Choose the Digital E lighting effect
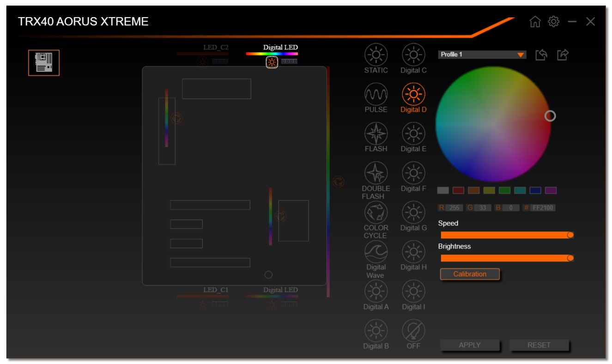Screen dimensions: 612x364 (413, 133)
